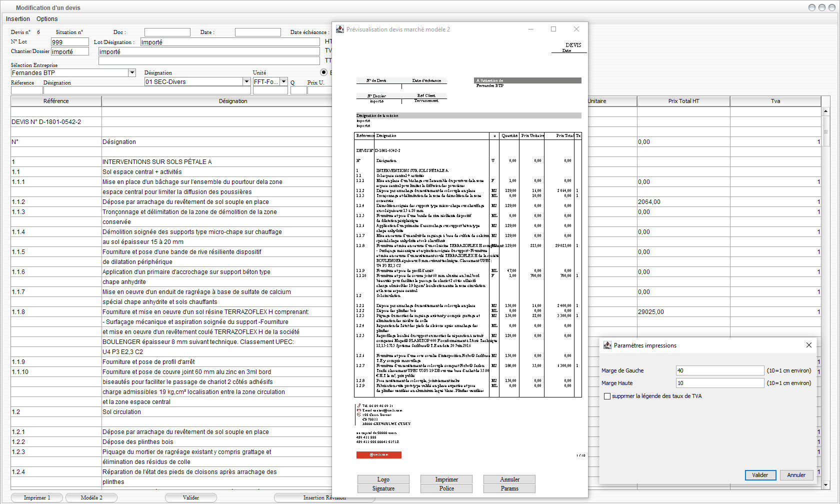
Task: Click the Tva column header
Action: pyautogui.click(x=775, y=101)
